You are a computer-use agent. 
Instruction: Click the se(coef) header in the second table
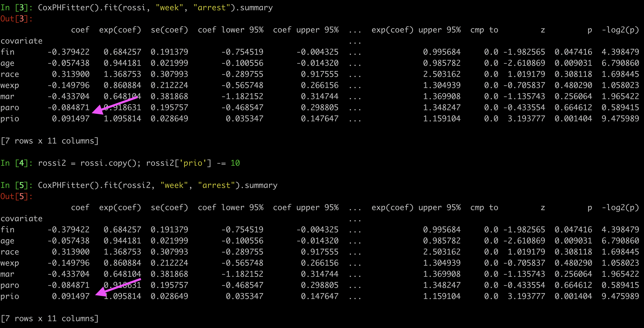point(170,207)
